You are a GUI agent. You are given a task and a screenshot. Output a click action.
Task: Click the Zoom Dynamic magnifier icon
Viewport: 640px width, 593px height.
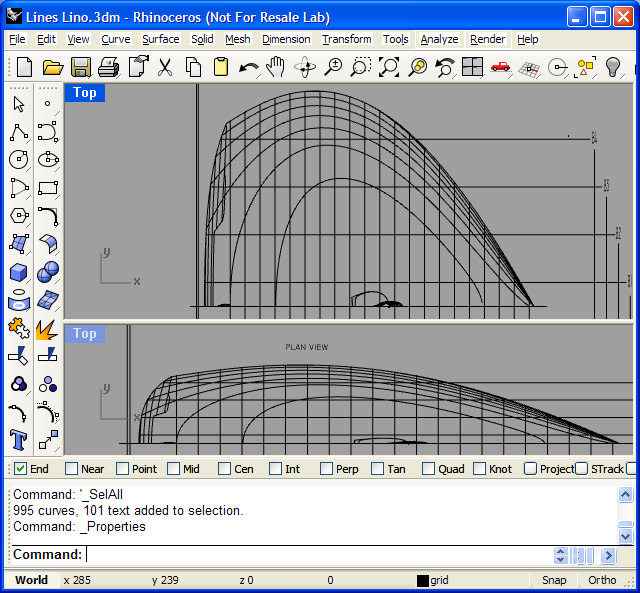coord(333,67)
